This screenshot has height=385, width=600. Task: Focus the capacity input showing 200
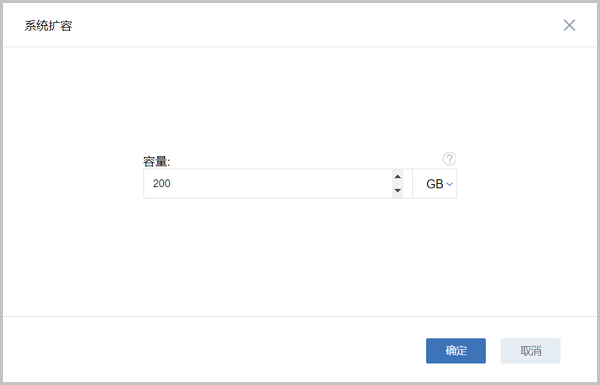pyautogui.click(x=268, y=184)
